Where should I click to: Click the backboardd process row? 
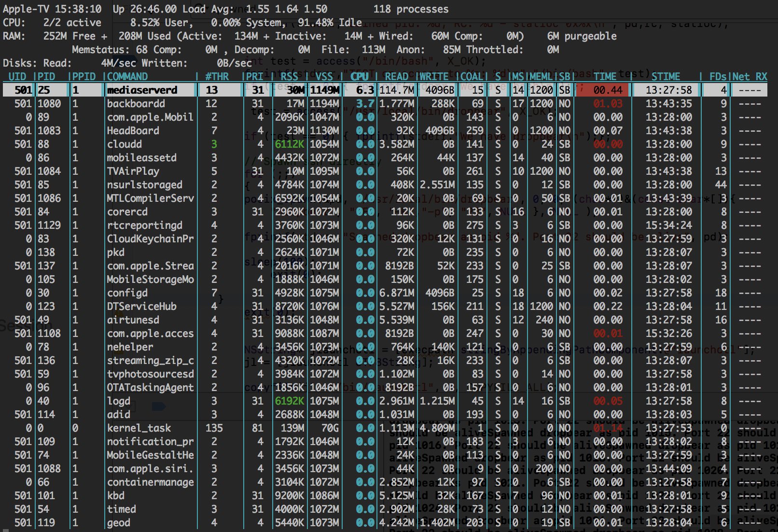pos(385,103)
